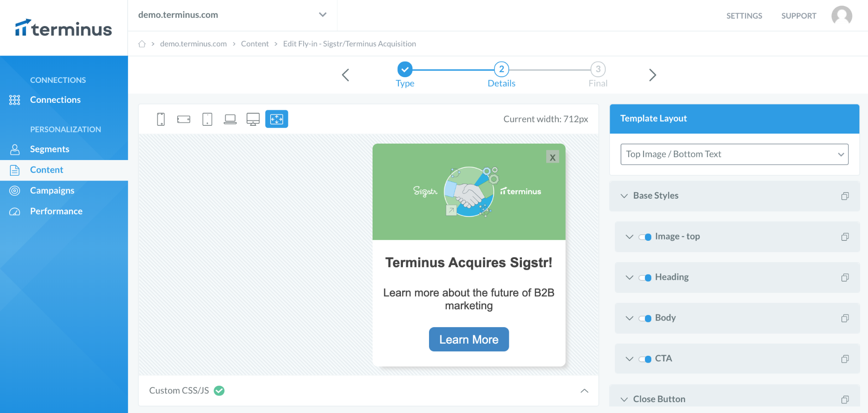This screenshot has width=868, height=413.
Task: Select the tablet preview icon
Action: (207, 119)
